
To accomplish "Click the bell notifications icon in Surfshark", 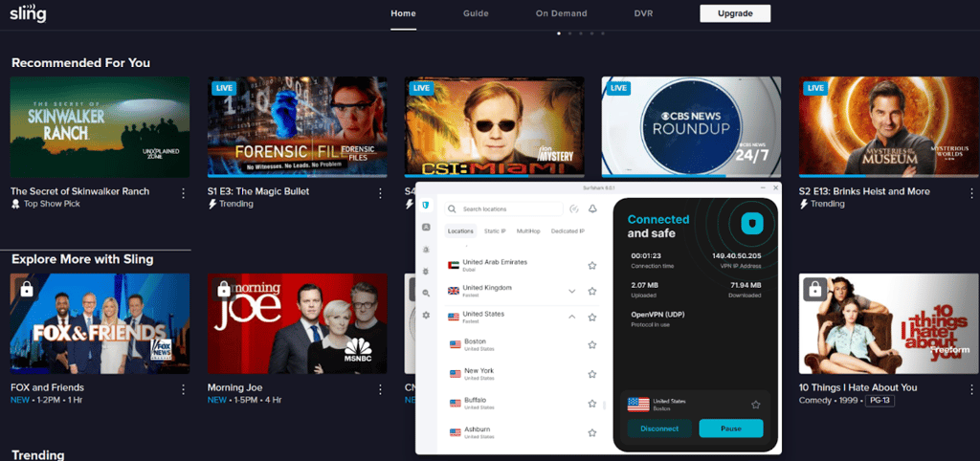I will [x=592, y=209].
